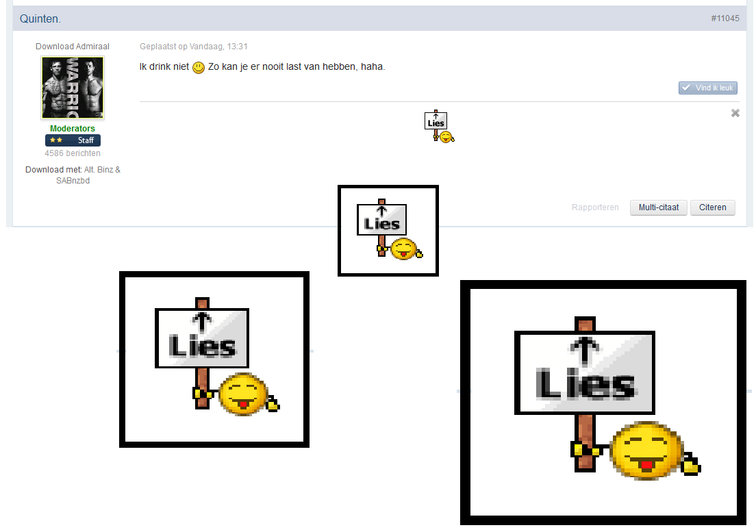The image size is (756, 532).
Task: Click the large left framed Lies smiley image
Action: (x=214, y=359)
